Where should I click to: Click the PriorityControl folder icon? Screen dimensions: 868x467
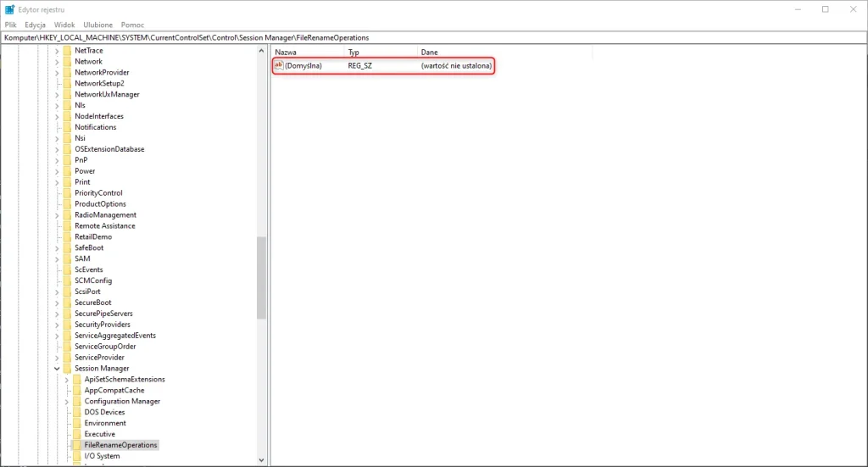click(x=67, y=192)
